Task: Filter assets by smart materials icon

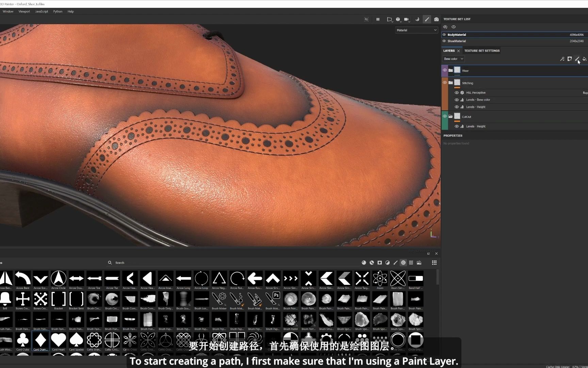Action: (x=372, y=263)
